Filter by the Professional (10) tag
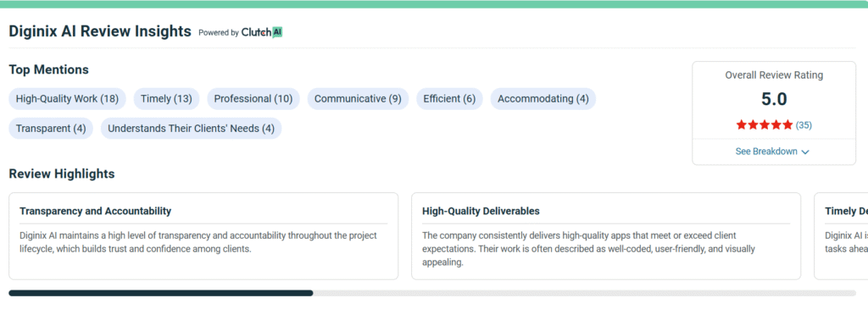 (253, 99)
